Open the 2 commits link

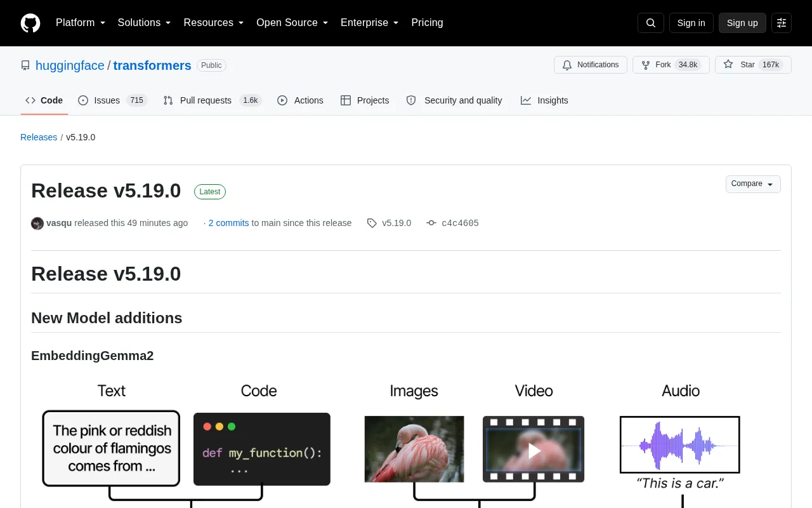coord(228,223)
